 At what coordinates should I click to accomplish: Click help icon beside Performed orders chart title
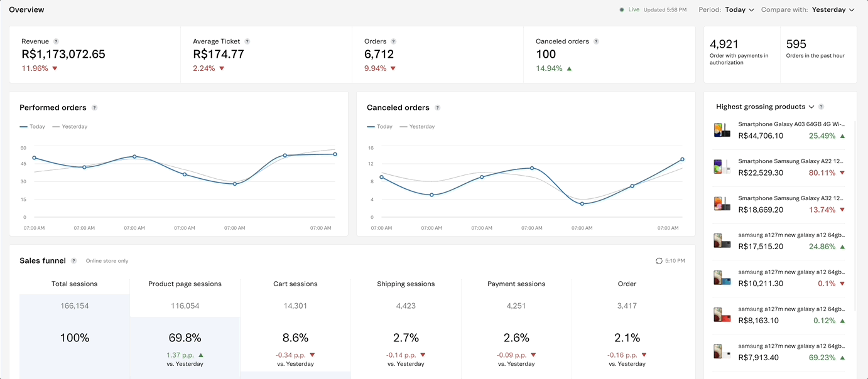point(94,108)
